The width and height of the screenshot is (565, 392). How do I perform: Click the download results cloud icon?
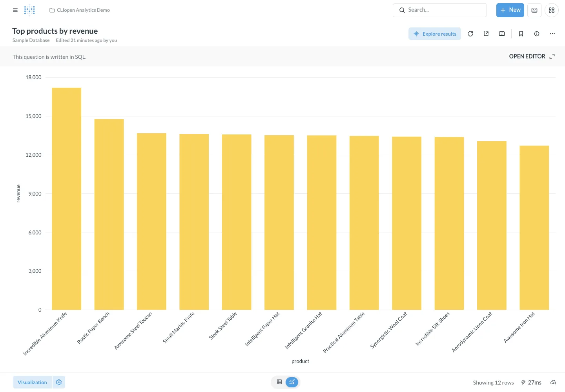coord(553,382)
